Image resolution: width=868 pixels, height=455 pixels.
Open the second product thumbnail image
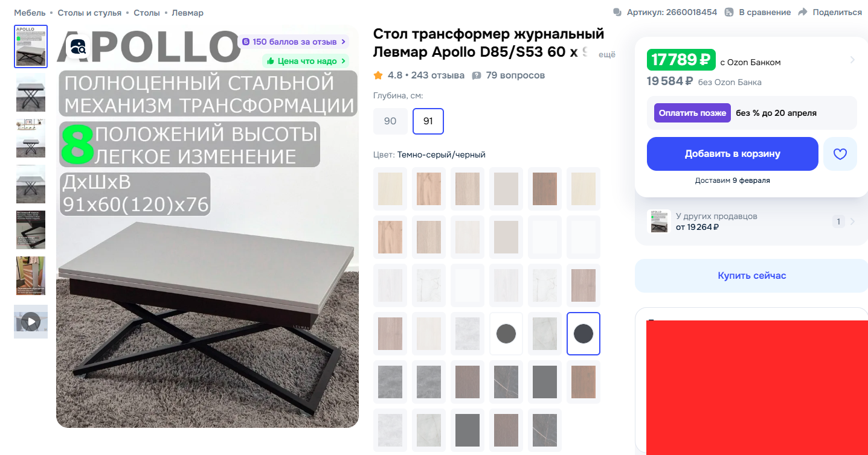pyautogui.click(x=31, y=92)
